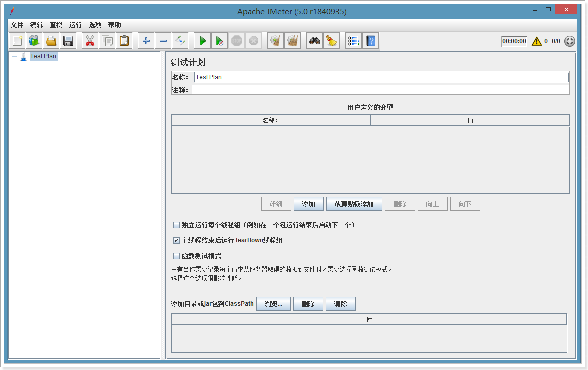Open a test plan using the folder icon
Image resolution: width=588 pixels, height=370 pixels.
click(x=51, y=40)
